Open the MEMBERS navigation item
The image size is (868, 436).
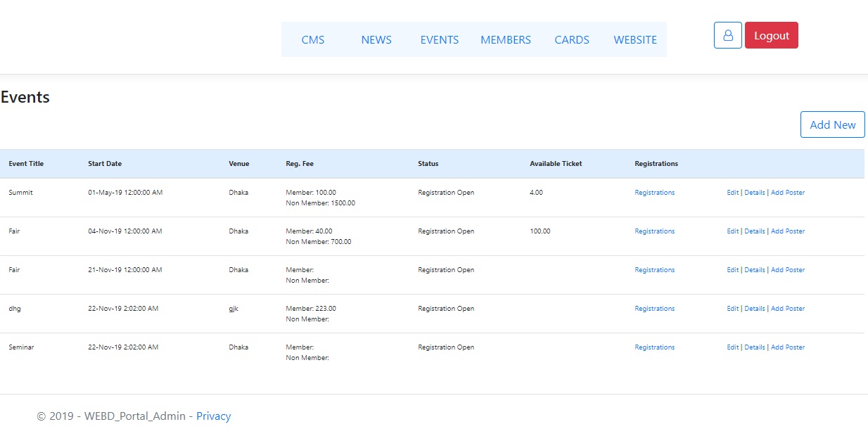point(506,39)
